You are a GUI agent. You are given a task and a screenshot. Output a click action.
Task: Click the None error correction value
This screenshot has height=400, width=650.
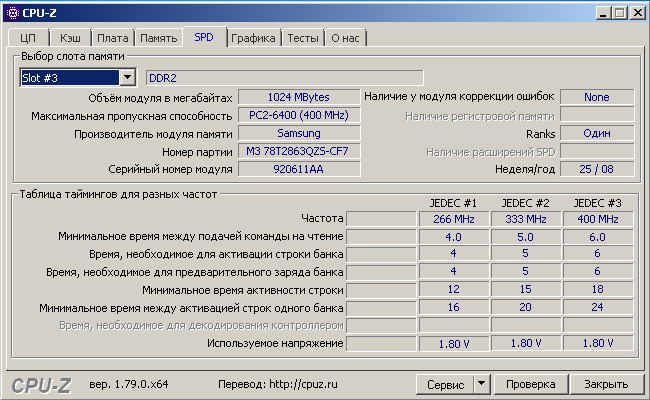[x=597, y=97]
